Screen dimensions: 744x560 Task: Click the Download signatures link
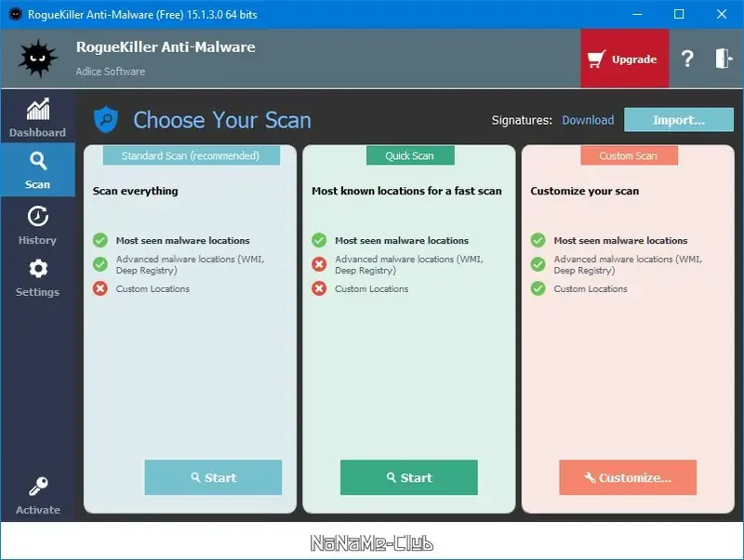pos(588,120)
